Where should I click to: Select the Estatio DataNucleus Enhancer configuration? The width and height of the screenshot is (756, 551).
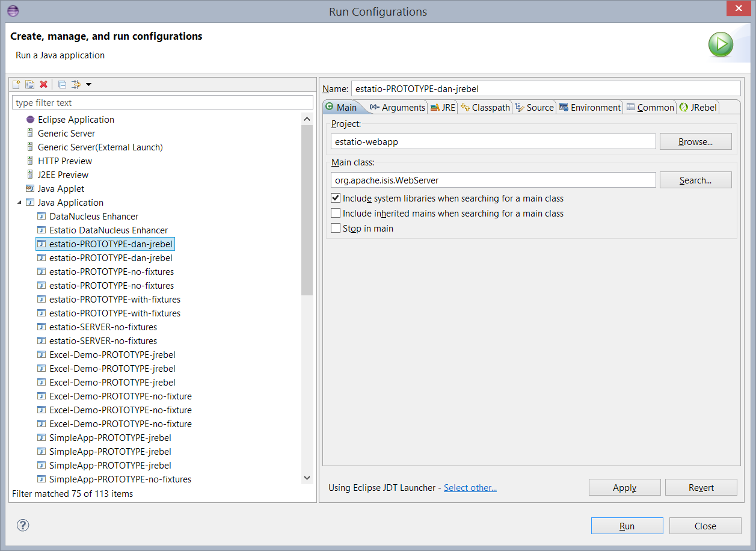(108, 230)
